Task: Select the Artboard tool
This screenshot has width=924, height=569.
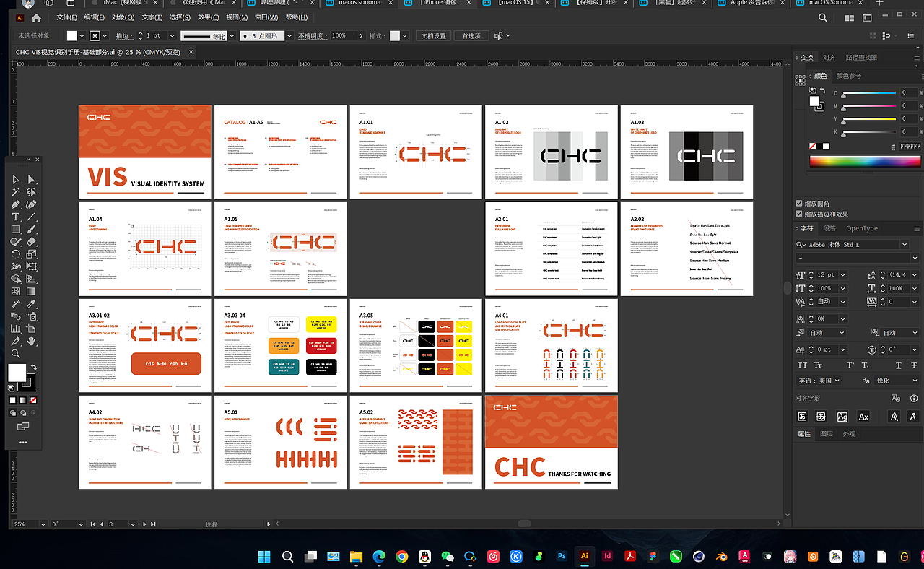Action: 32,329
